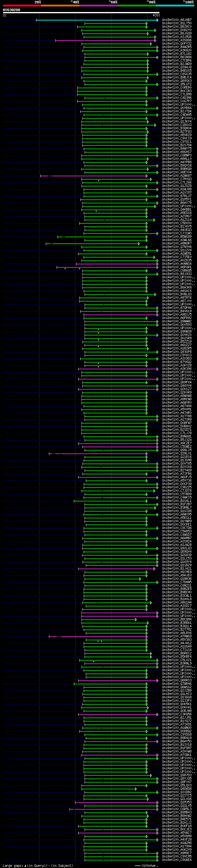Open hit UniRef100_Q394J8
This screenshot has width=197, height=868.
tap(177, 67)
